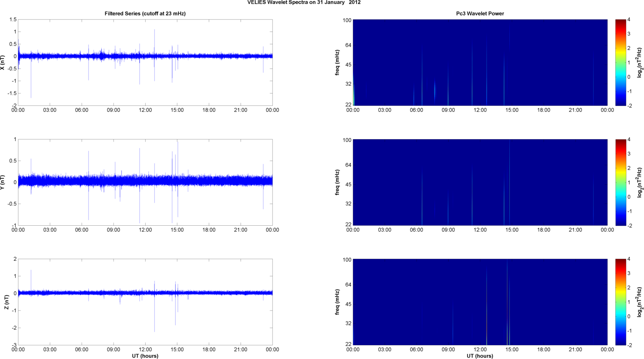Click the "12:00" tick below X series plot
Screen dimensions: 644x359
pyautogui.click(x=145, y=110)
